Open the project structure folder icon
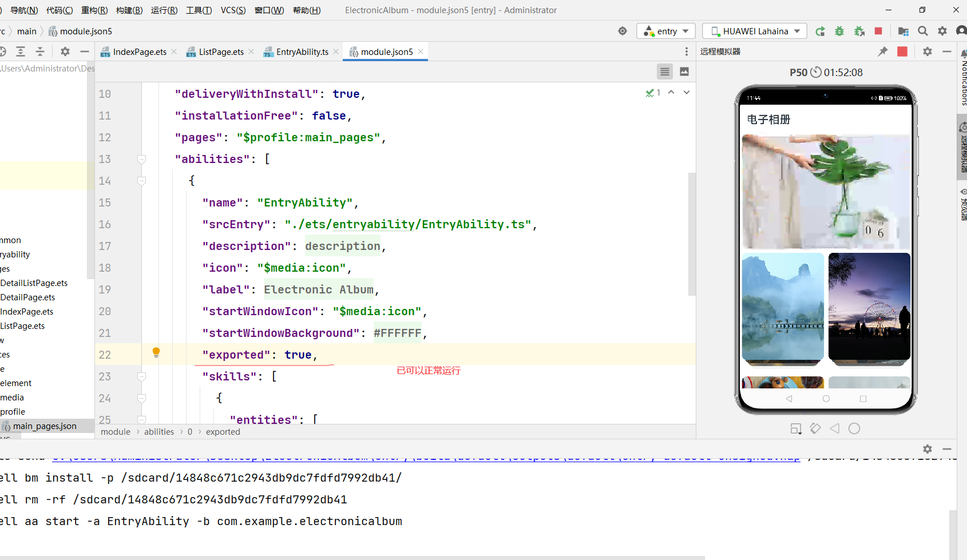This screenshot has width=967, height=560. click(903, 31)
